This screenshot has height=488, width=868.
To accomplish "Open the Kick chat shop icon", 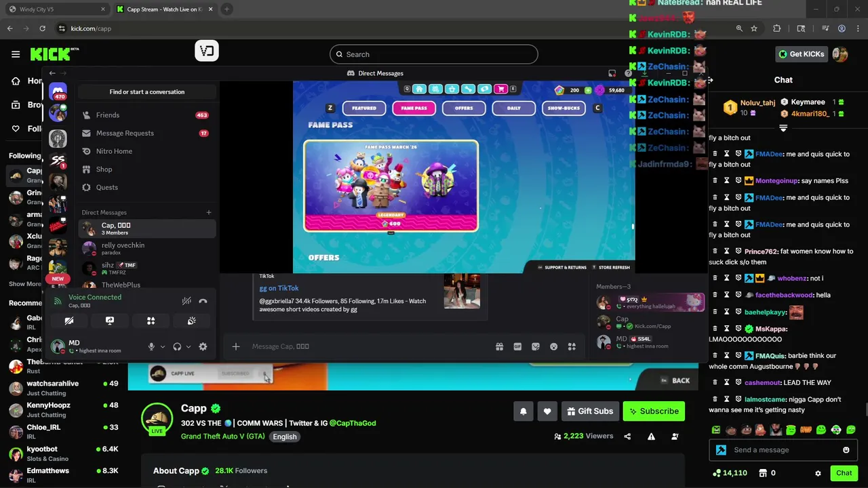I will [x=762, y=473].
